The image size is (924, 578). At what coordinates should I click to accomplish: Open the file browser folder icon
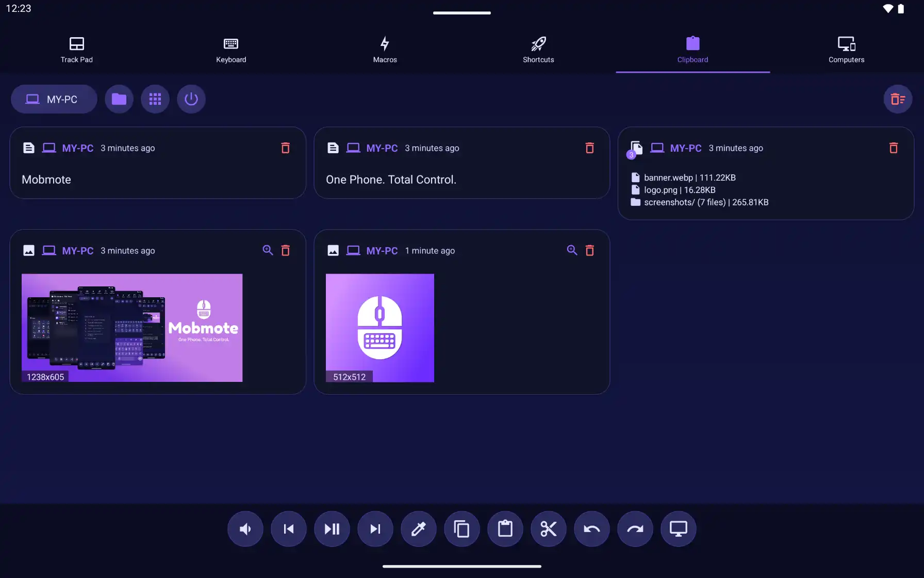point(119,99)
